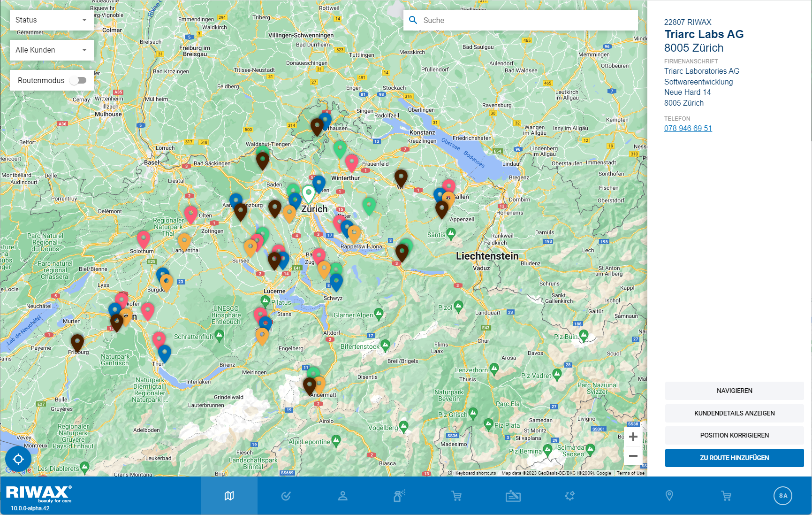Click the SA profile avatar circle
The width and height of the screenshot is (812, 515).
click(x=782, y=495)
